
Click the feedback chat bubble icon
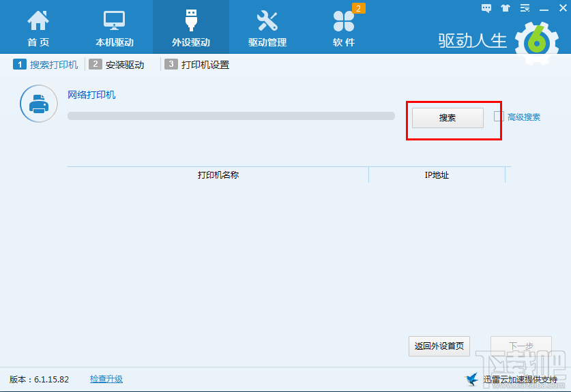[486, 8]
